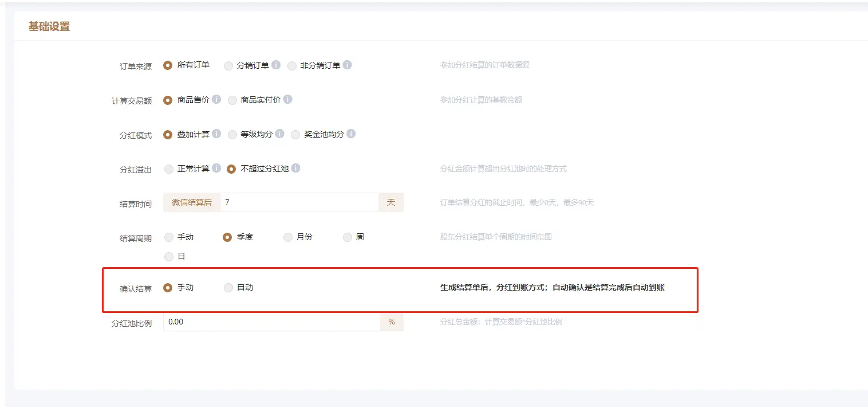This screenshot has height=407, width=868.
Task: Show the tooltip icon for 商品售价
Action: pos(216,99)
